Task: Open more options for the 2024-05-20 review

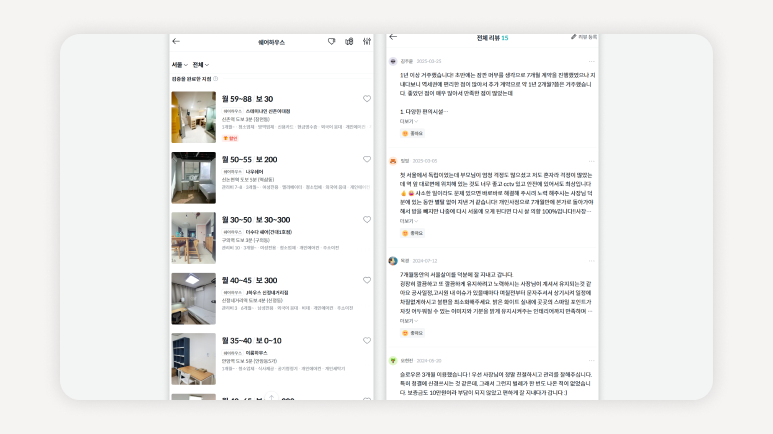Action: click(x=592, y=361)
